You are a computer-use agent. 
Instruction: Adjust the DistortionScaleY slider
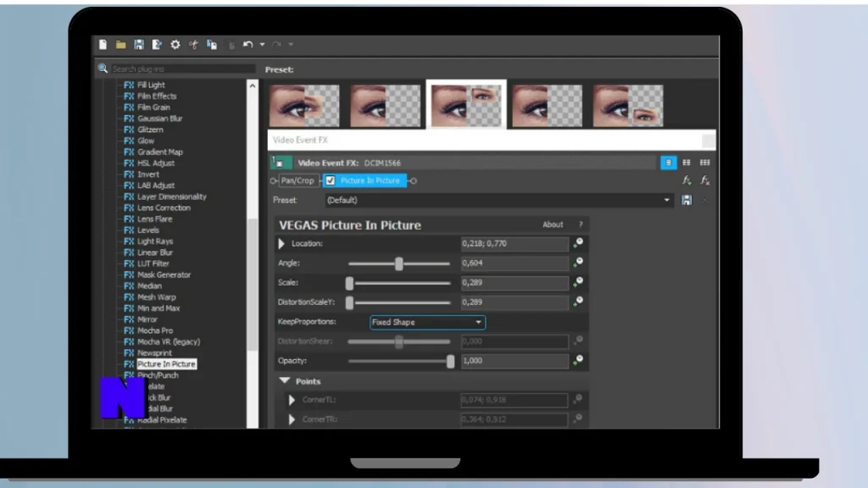click(x=399, y=302)
